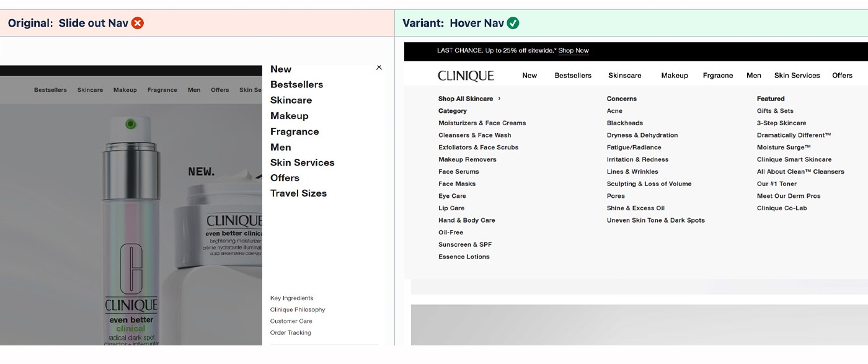Open the Hand & Body Care category

tap(466, 220)
